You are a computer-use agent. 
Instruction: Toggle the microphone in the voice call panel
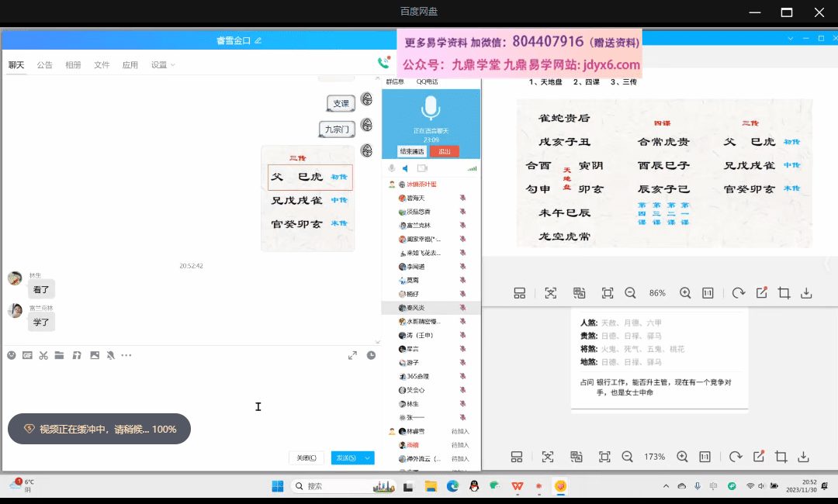tap(392, 168)
